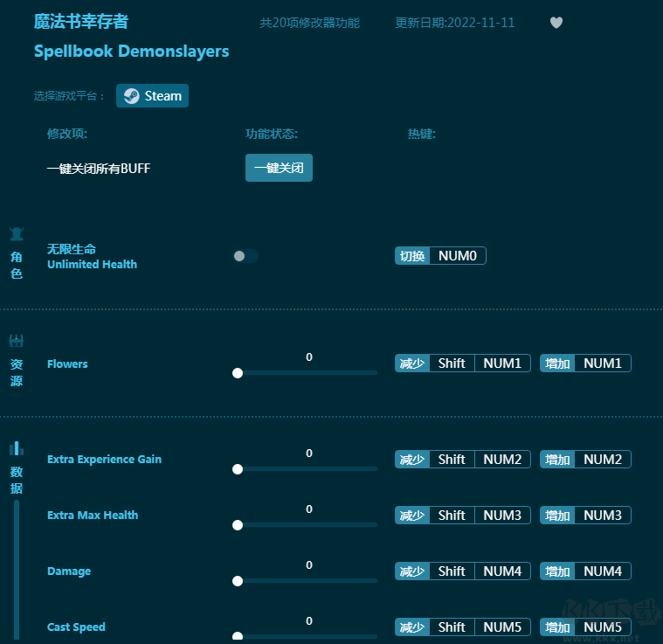Click 减少 hotkey for Flowers
663x644 pixels.
tap(462, 364)
